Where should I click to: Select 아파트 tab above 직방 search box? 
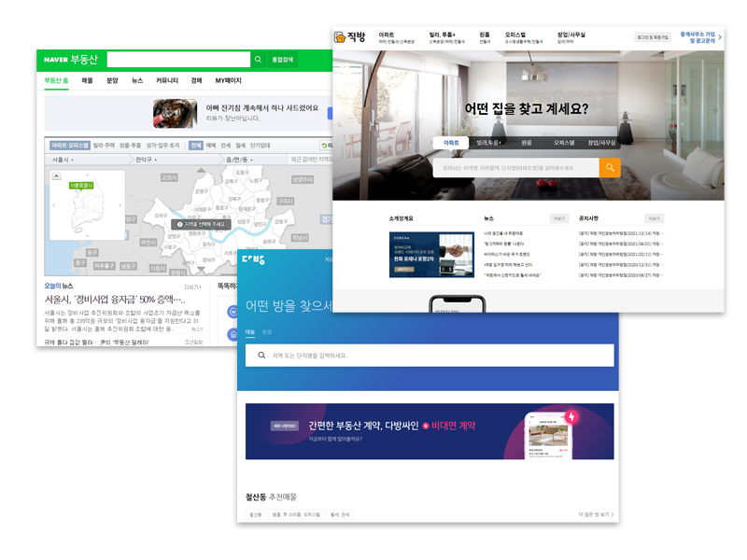[451, 143]
